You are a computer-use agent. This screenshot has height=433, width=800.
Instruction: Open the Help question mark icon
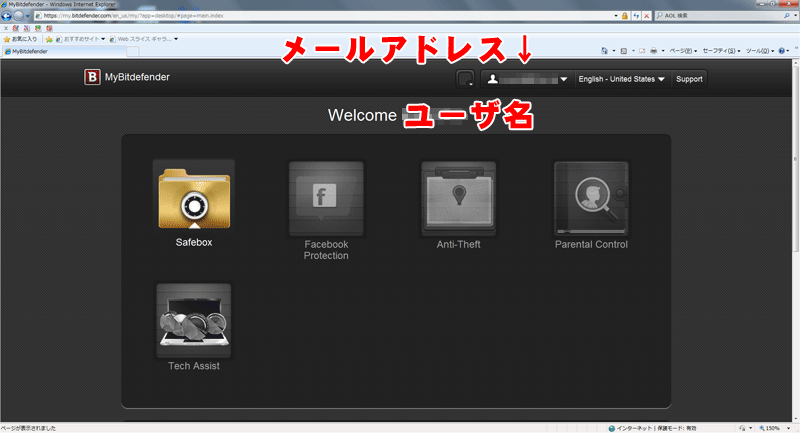pos(782,50)
